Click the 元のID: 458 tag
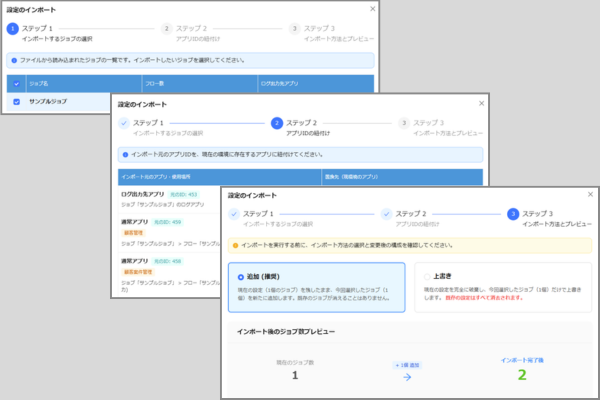The image size is (600, 400). [168, 261]
